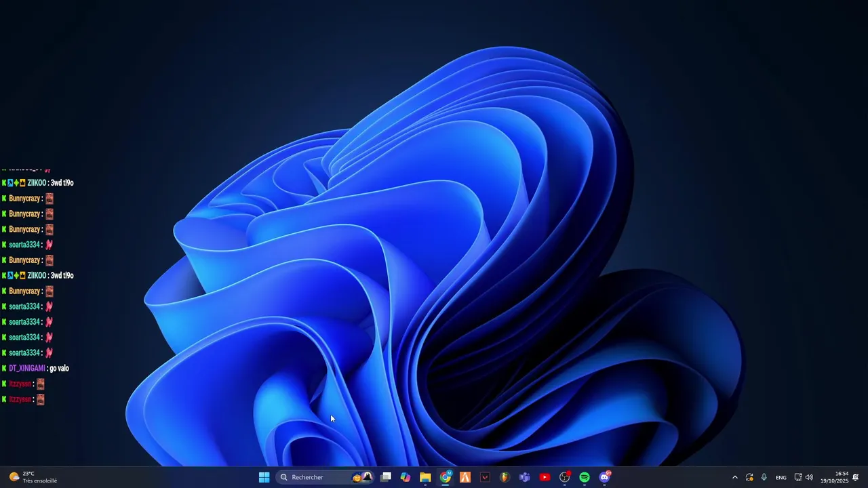Launch Valorant from the taskbar
The width and height of the screenshot is (868, 488).
485,477
